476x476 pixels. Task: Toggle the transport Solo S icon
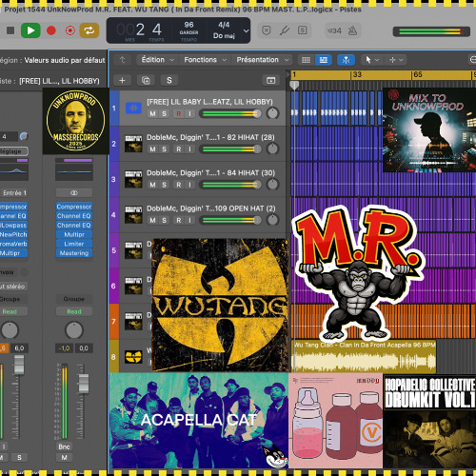point(302,30)
